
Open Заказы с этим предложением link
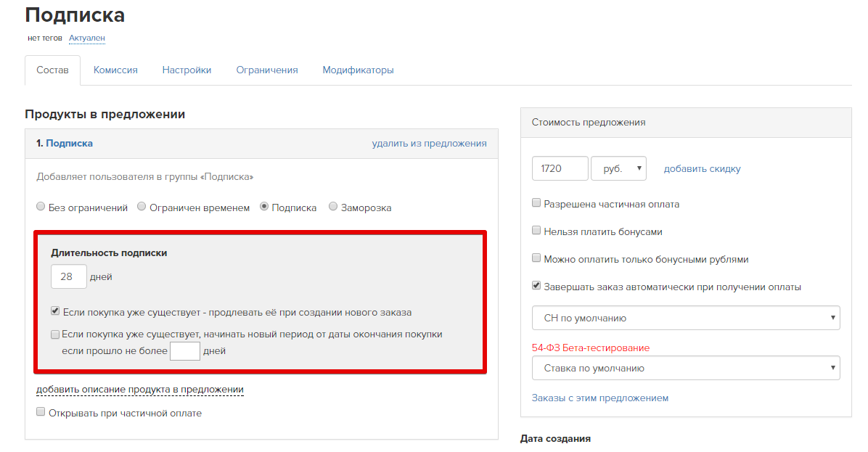point(600,398)
